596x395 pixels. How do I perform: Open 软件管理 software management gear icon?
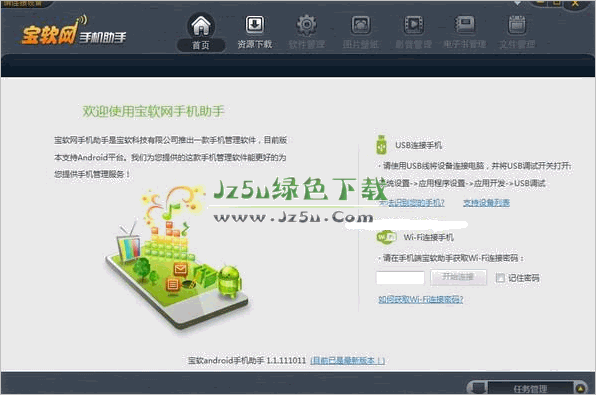[307, 25]
